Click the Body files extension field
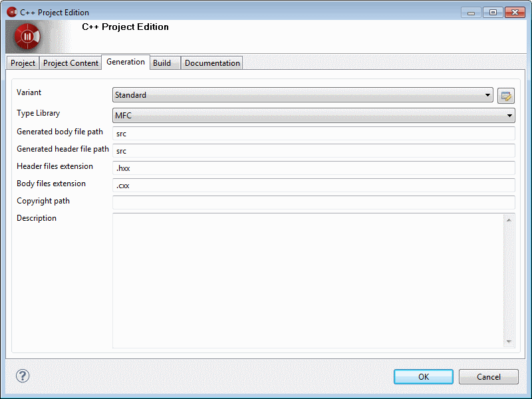The width and height of the screenshot is (532, 399). point(314,186)
